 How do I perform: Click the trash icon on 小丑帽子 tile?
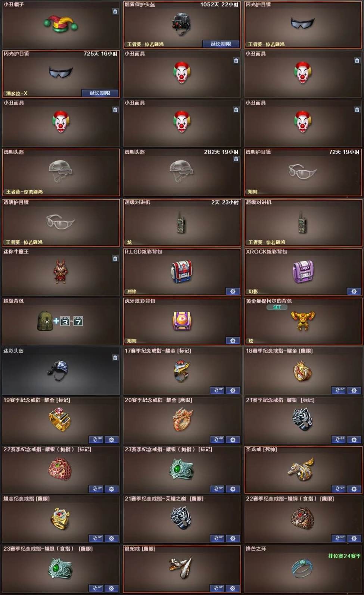(x=115, y=12)
